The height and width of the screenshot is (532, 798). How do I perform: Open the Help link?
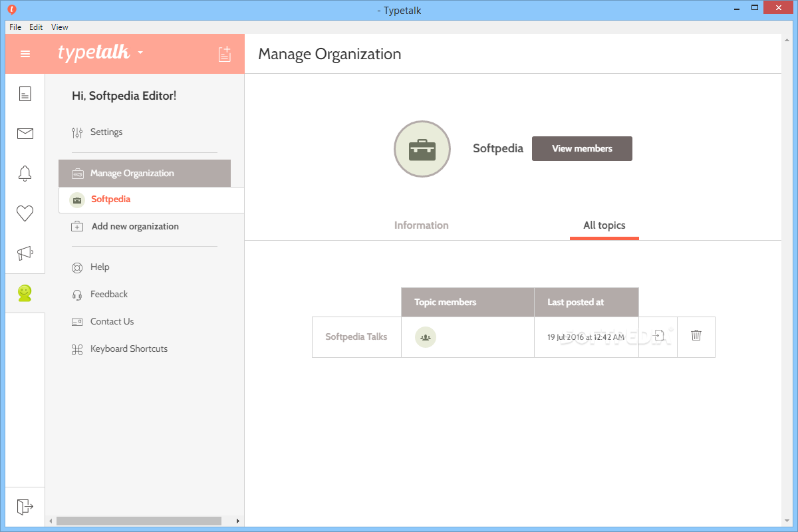(x=100, y=267)
